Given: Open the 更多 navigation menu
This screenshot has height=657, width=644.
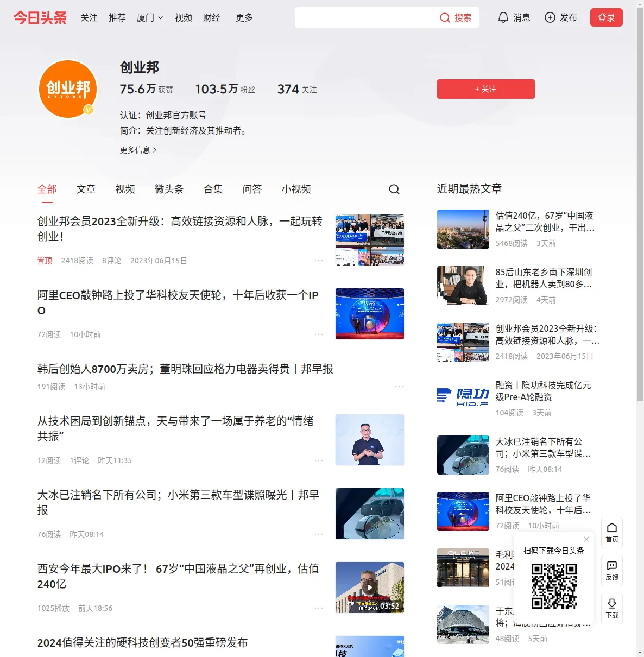Looking at the screenshot, I should 244,17.
